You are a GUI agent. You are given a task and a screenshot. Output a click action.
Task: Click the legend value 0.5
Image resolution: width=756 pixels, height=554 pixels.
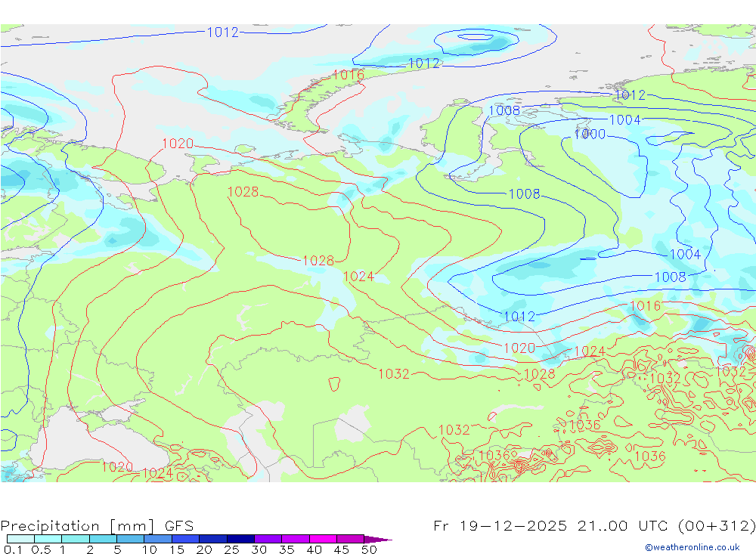point(41,549)
